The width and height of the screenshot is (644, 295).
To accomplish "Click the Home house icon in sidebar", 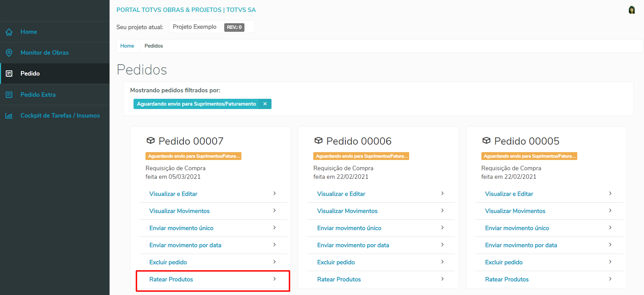I will 9,32.
